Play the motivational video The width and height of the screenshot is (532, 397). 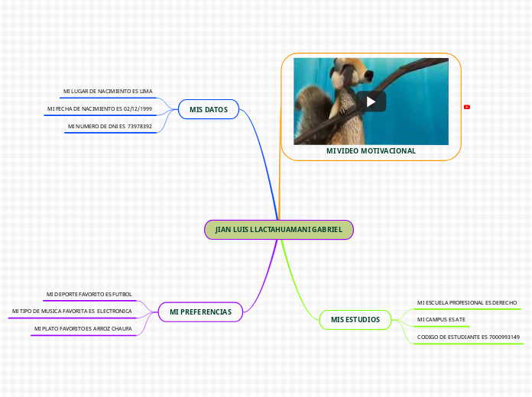click(371, 102)
